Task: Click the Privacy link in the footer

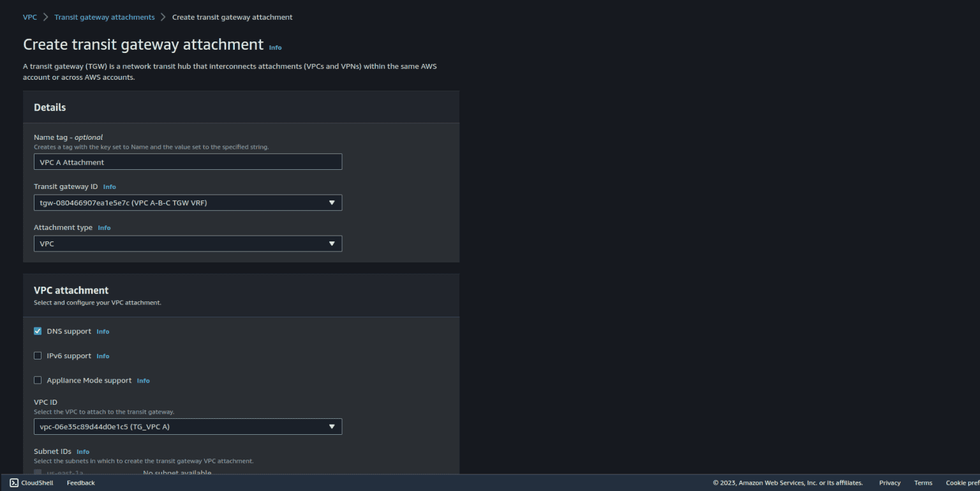Action: coord(889,483)
